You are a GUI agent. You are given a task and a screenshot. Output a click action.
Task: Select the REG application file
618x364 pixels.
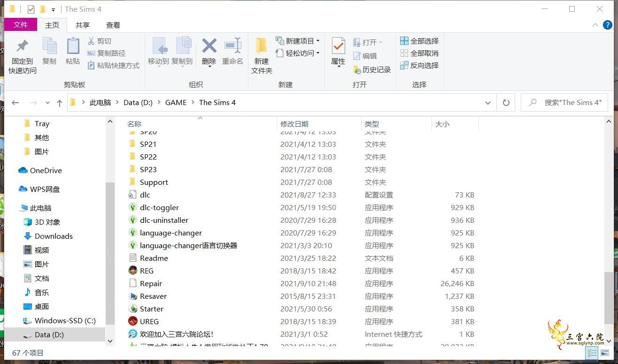click(x=147, y=271)
